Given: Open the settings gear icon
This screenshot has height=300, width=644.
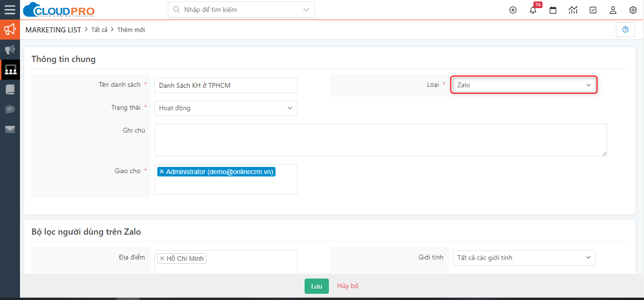Looking at the screenshot, I should coord(633,10).
